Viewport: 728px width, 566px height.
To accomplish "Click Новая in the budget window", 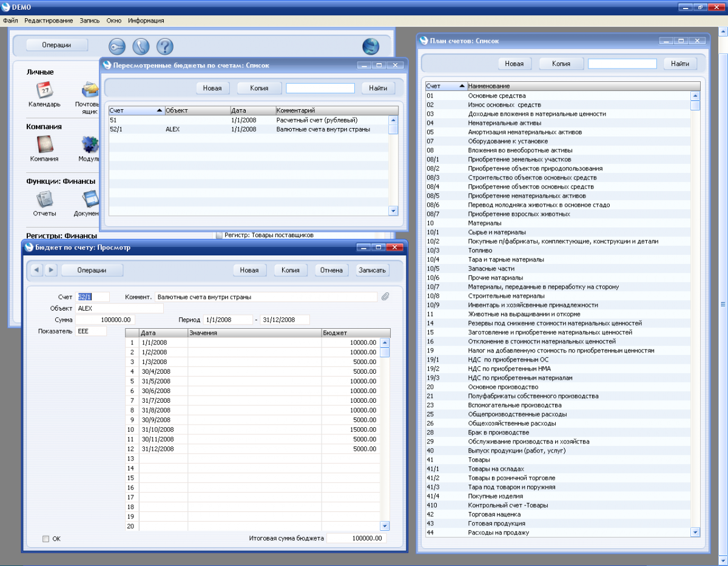I will click(x=249, y=270).
